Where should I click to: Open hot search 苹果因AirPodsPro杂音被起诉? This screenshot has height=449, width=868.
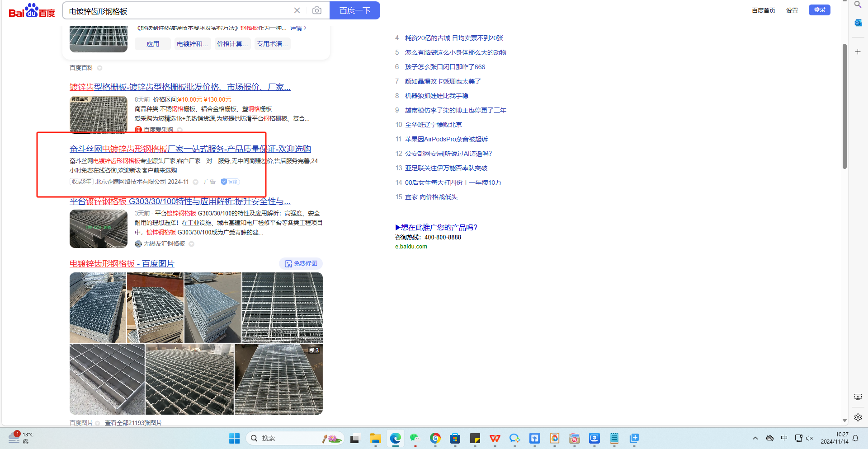click(446, 139)
